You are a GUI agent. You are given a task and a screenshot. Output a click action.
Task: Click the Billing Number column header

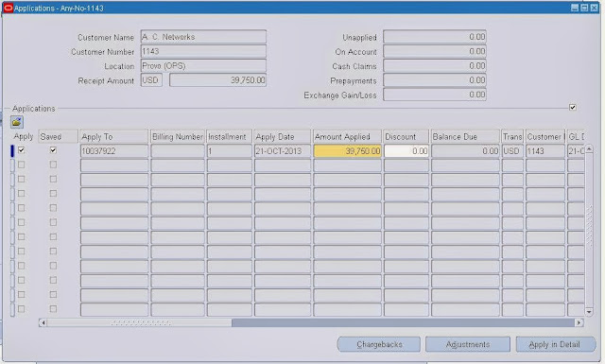pyautogui.click(x=178, y=137)
